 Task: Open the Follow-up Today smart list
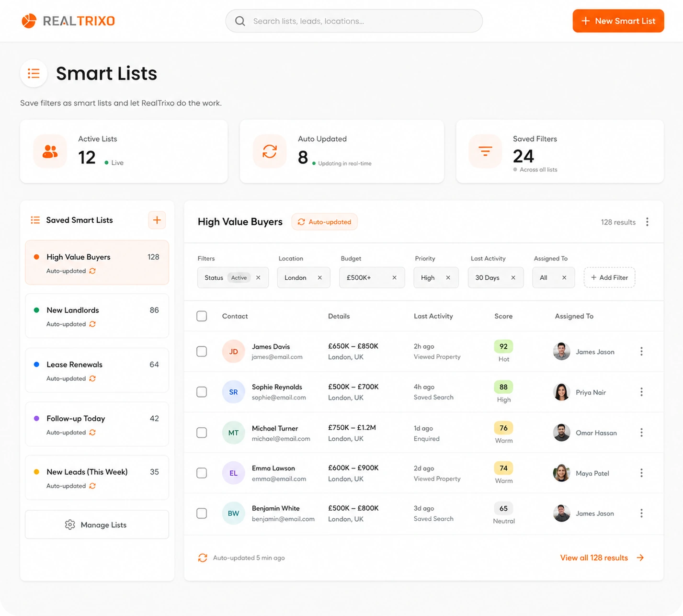coord(97,424)
